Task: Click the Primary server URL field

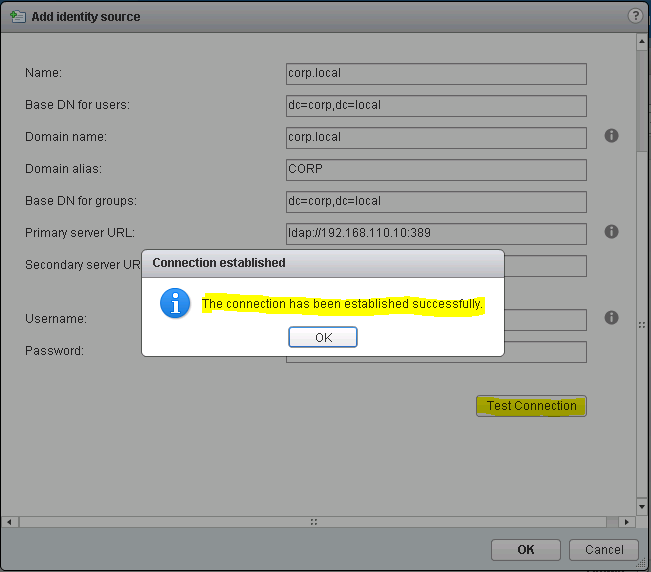Action: pyautogui.click(x=436, y=234)
